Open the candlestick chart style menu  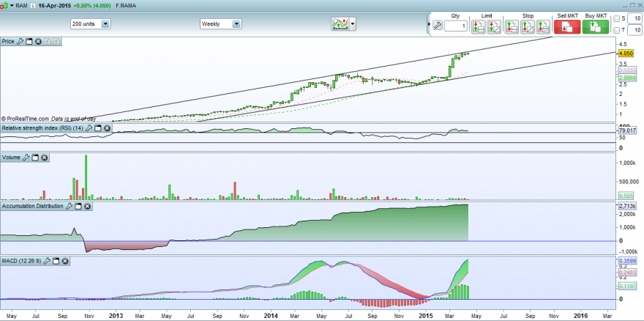click(6, 6)
